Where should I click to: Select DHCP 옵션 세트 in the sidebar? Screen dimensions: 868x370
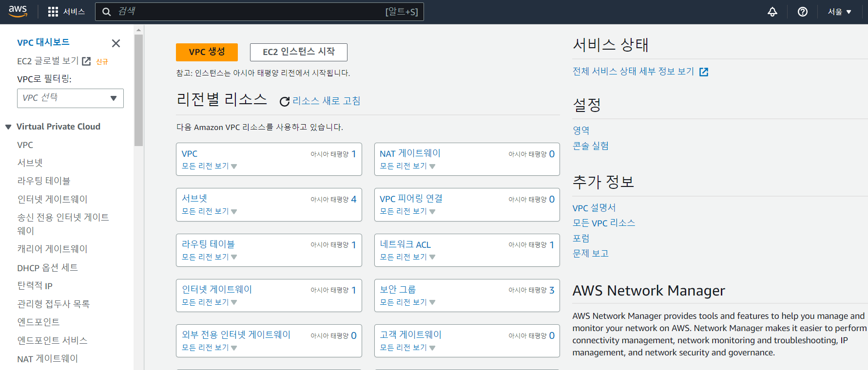(x=48, y=268)
